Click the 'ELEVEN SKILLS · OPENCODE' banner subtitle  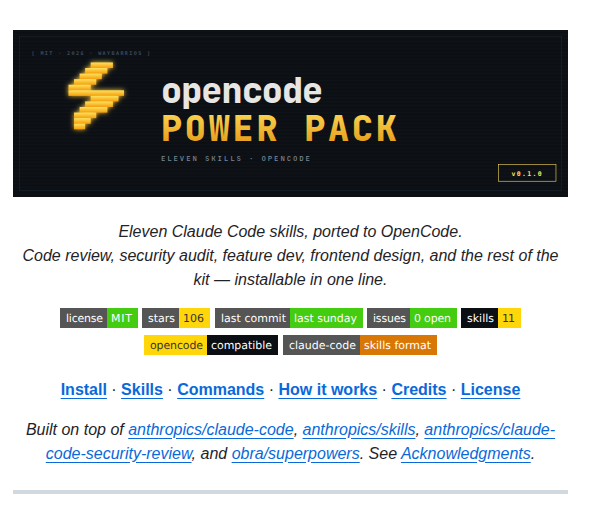click(x=236, y=159)
